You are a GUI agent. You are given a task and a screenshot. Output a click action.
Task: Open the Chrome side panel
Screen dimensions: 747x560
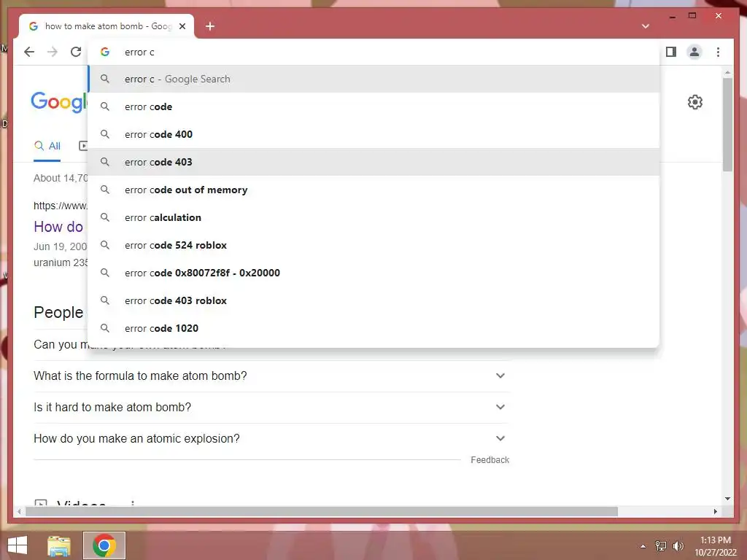point(671,52)
